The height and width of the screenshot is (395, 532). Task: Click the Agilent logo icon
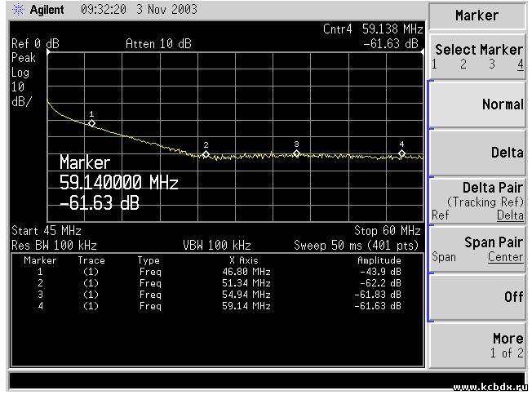pyautogui.click(x=18, y=10)
